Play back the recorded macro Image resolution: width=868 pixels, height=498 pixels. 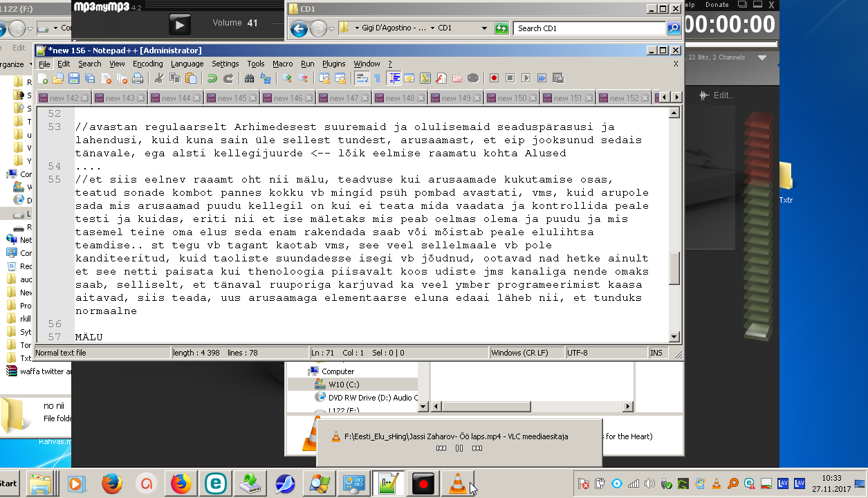[526, 78]
